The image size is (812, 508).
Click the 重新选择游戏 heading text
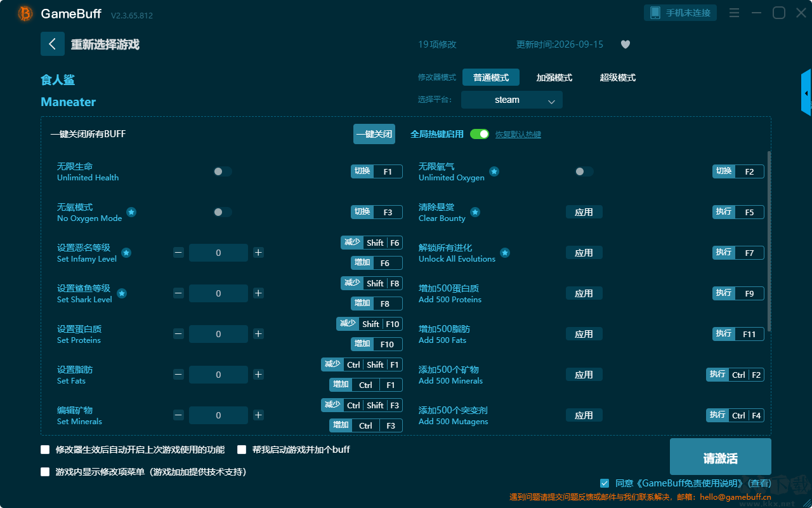point(105,44)
